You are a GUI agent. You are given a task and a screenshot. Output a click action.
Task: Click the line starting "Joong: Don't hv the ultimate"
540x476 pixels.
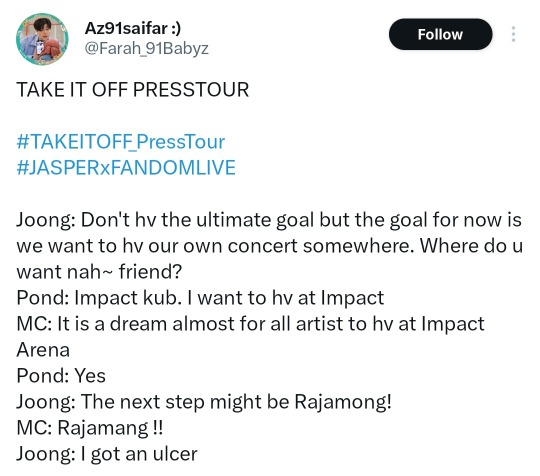269,220
